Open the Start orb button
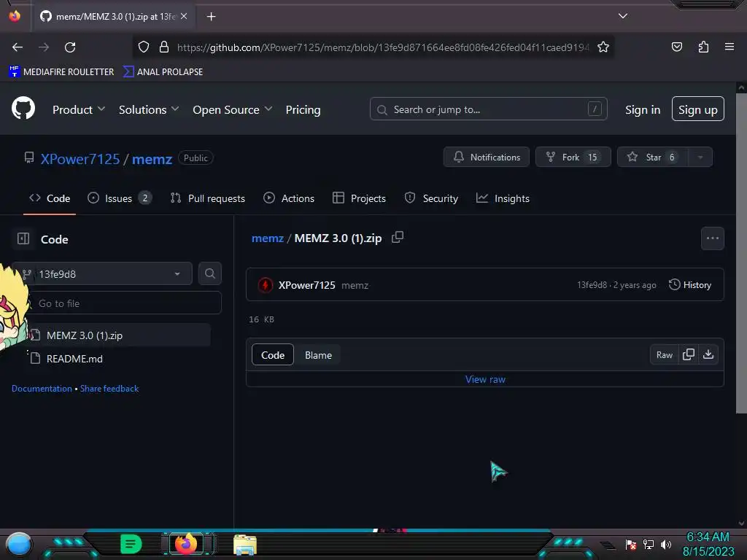The image size is (747, 560). point(19,545)
